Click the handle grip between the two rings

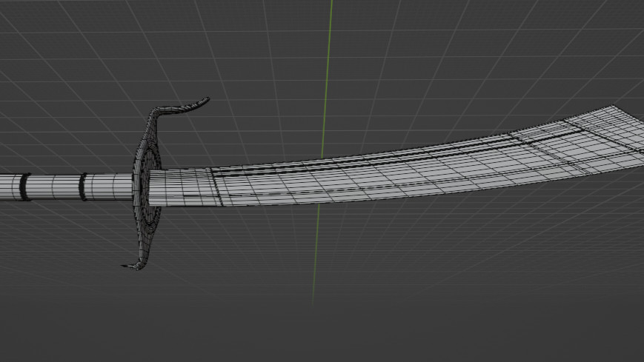[53, 187]
